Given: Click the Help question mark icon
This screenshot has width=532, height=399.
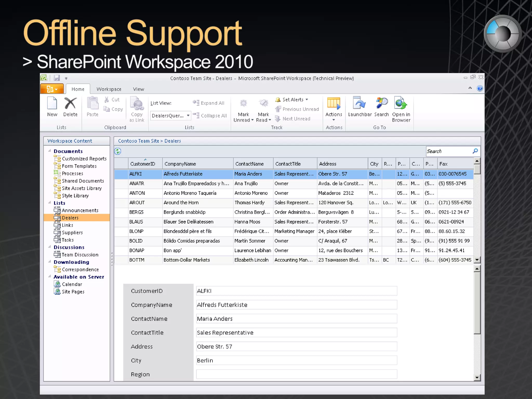Looking at the screenshot, I should tap(480, 89).
